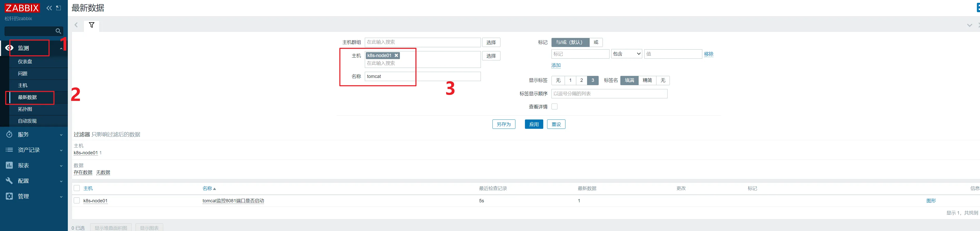
Task: Expand the 配置 sidebar menu
Action: (x=23, y=181)
